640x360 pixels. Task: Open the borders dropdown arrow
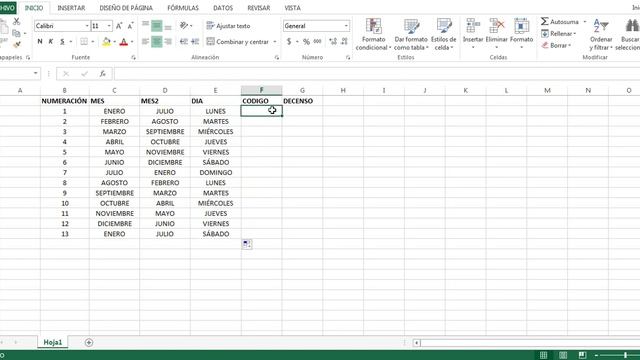point(93,42)
